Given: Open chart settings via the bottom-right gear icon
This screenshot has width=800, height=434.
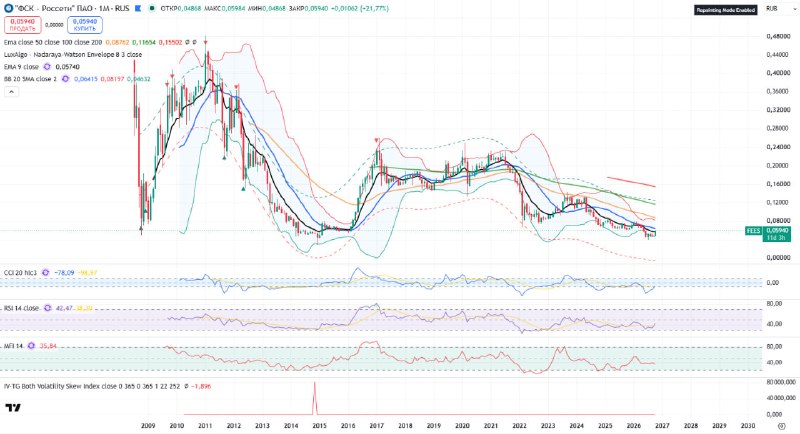Looking at the screenshot, I should pyautogui.click(x=781, y=426).
